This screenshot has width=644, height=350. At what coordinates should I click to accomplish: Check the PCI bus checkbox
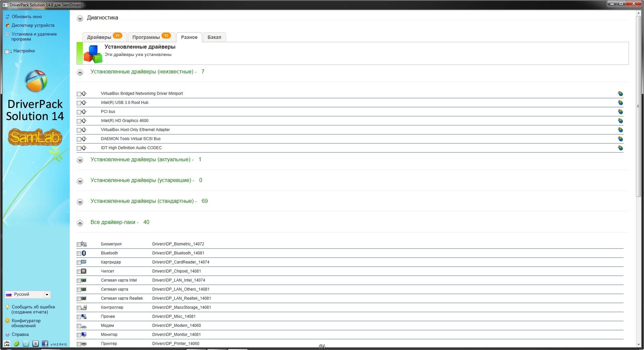[x=79, y=112]
